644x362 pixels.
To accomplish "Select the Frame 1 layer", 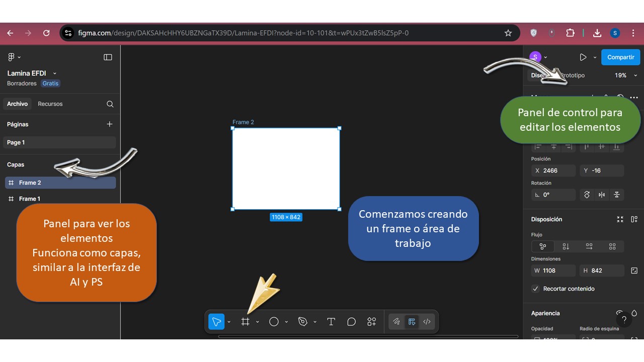I will pos(30,199).
